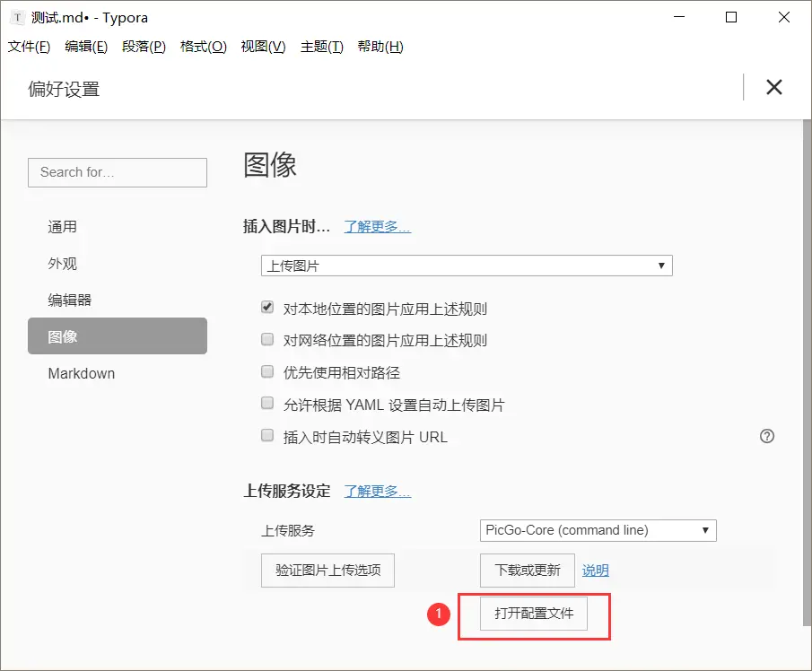812x671 pixels.
Task: Open the 视图(V) menu
Action: pyautogui.click(x=263, y=47)
